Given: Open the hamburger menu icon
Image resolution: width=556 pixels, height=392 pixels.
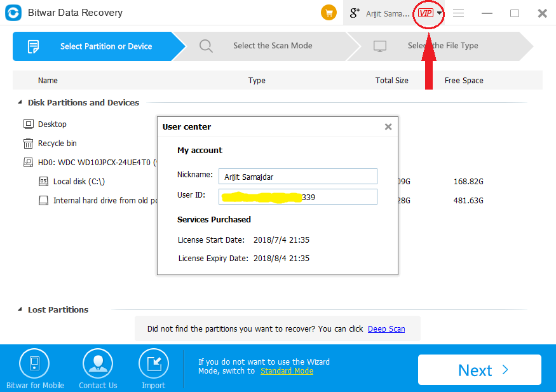Looking at the screenshot, I should [x=458, y=13].
